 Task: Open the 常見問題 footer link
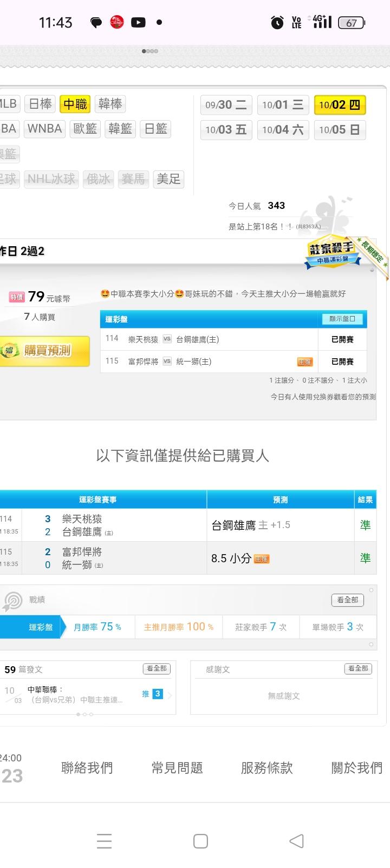tap(177, 767)
